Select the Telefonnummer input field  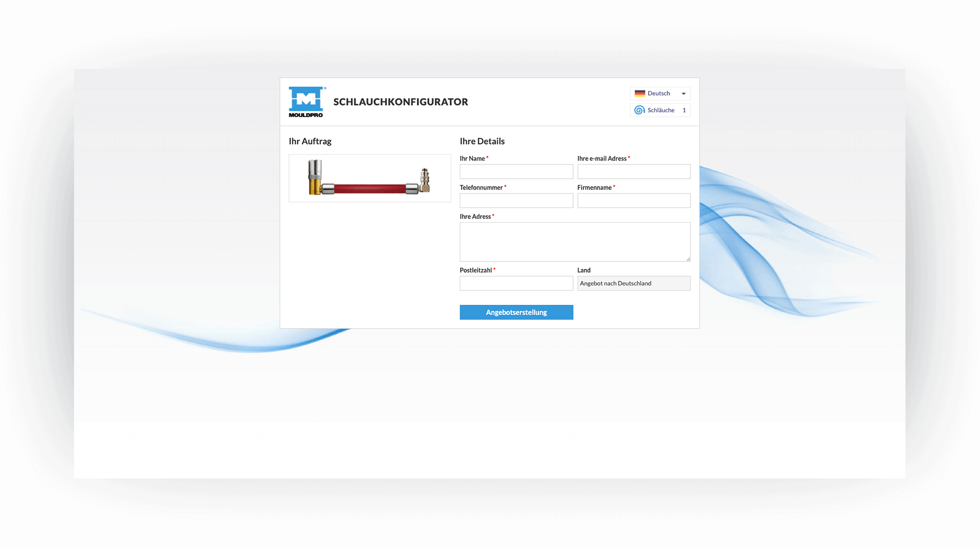(x=516, y=201)
